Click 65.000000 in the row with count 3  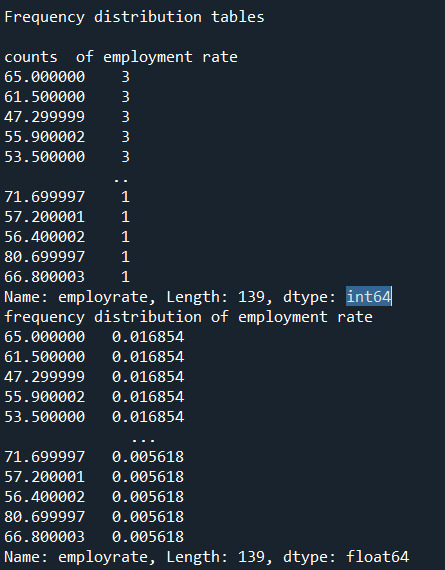click(x=44, y=77)
